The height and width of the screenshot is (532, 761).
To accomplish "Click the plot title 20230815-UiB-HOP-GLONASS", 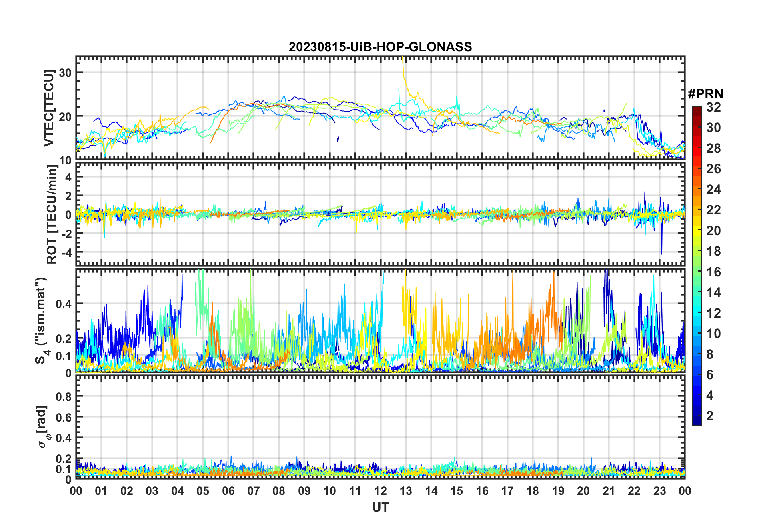I will 380,47.
